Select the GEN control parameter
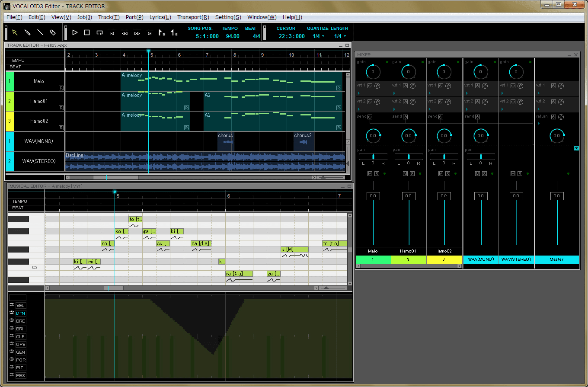The height and width of the screenshot is (387, 588). tap(21, 352)
